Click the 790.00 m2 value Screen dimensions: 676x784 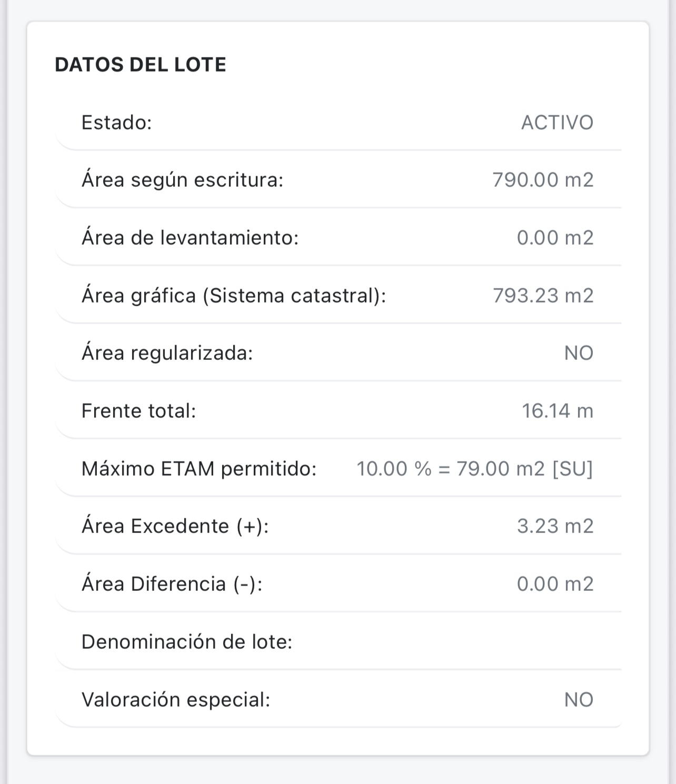(x=543, y=180)
